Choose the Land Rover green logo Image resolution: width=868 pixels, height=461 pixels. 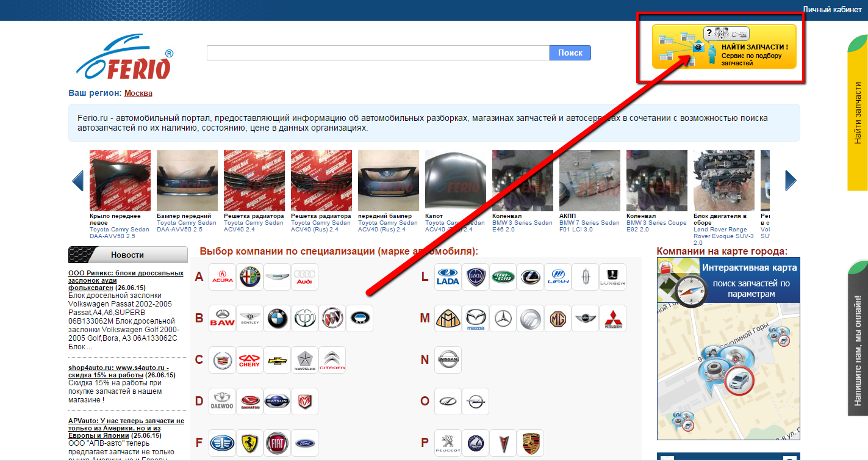point(503,277)
